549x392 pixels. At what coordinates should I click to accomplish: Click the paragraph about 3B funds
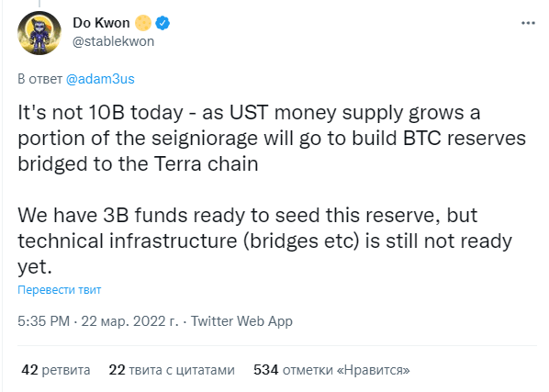pyautogui.click(x=265, y=241)
